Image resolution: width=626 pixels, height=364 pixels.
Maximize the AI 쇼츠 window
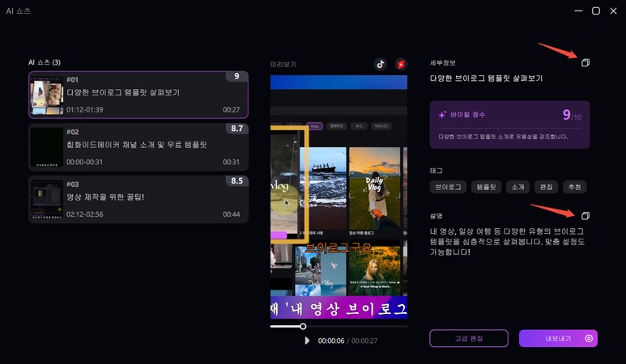(596, 11)
